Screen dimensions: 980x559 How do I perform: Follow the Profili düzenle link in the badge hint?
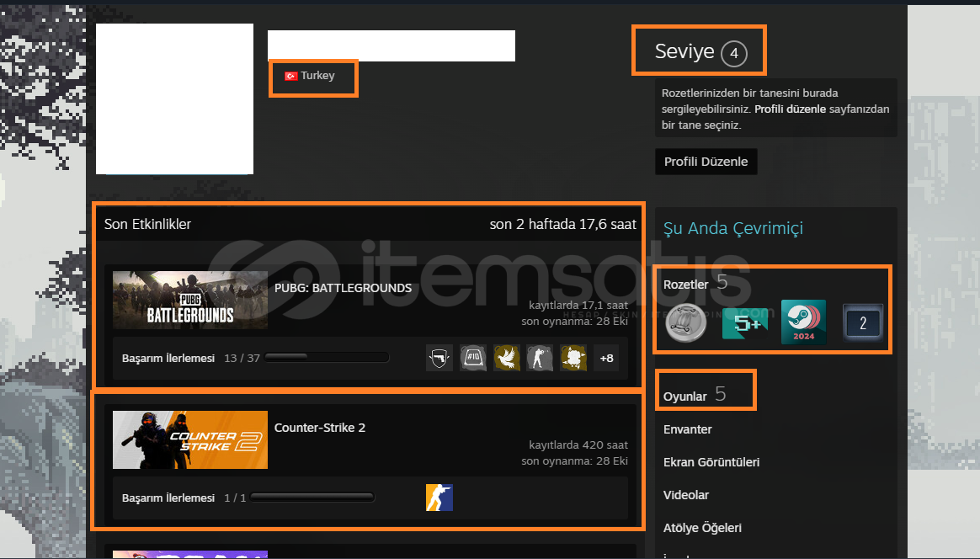pos(790,109)
